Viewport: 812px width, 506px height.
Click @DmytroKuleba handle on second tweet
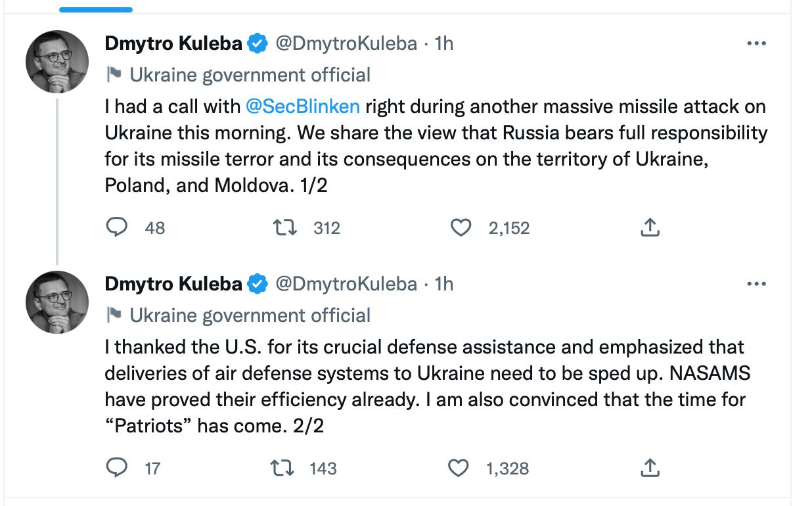(x=346, y=284)
